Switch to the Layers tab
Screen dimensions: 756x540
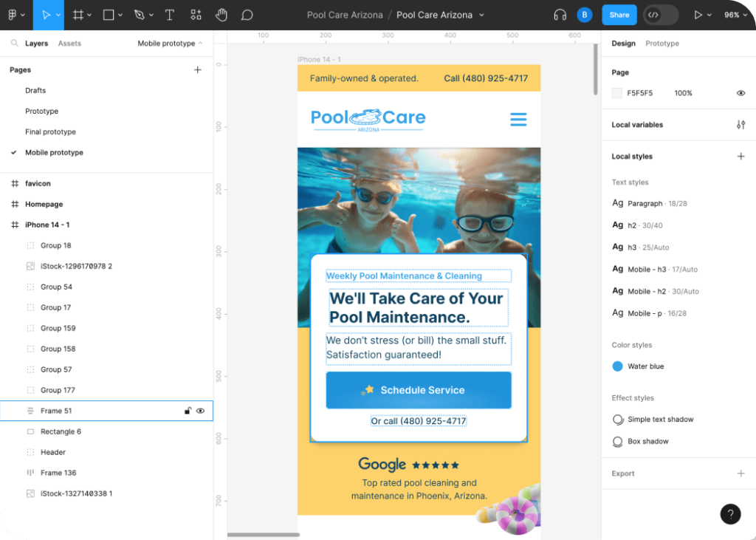click(x=37, y=44)
